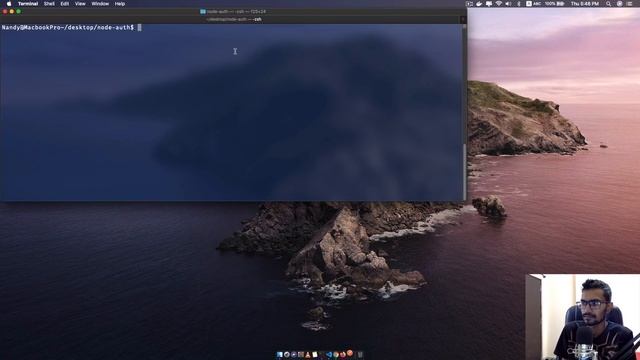This screenshot has height=360, width=640.
Task: Open the Terminal application menu
Action: [x=28, y=4]
